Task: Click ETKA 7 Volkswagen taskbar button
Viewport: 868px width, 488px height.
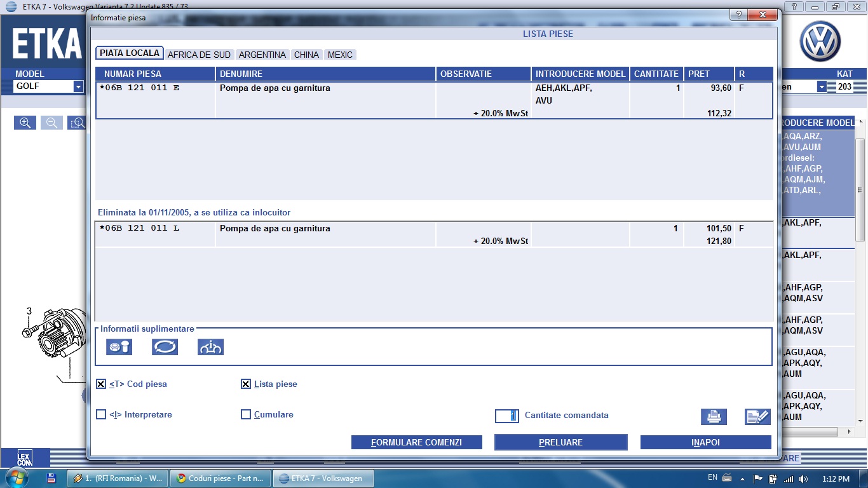Action: [x=323, y=478]
